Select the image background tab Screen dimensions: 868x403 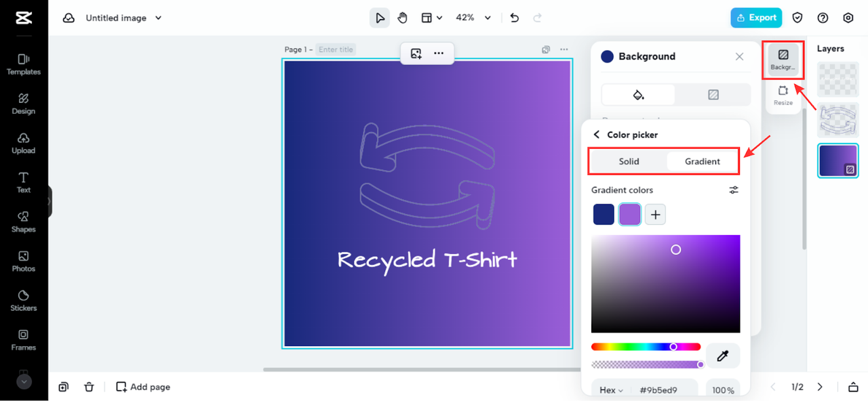pyautogui.click(x=713, y=95)
